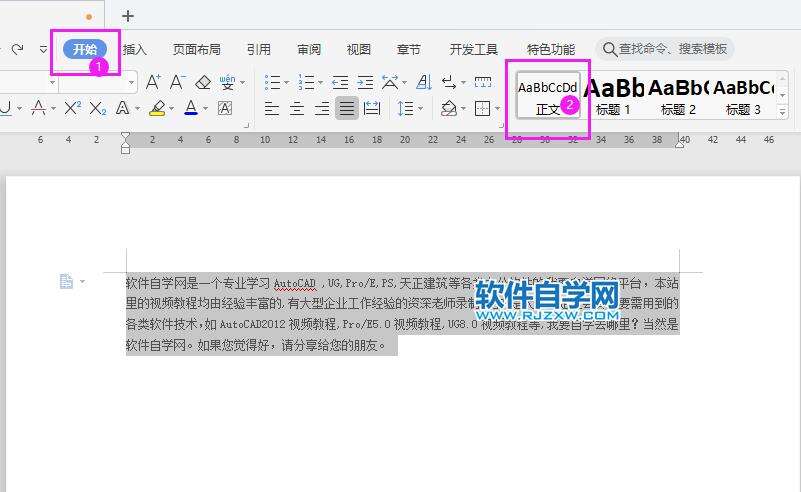Apply distributed alignment
The image size is (801, 492).
click(372, 108)
